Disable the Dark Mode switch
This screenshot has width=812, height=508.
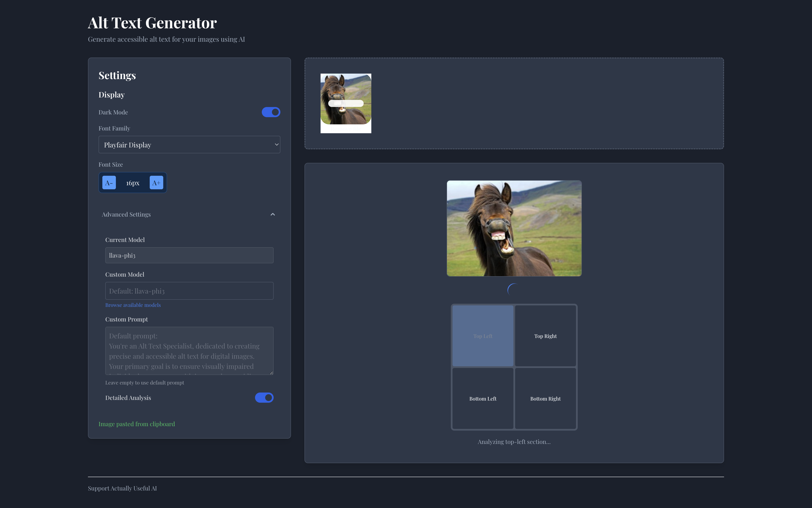(x=271, y=112)
